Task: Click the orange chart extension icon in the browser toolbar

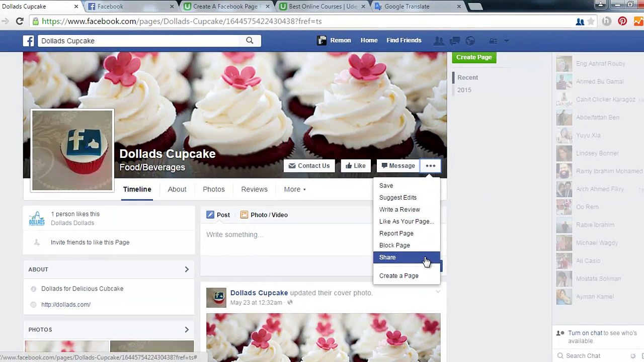Action: point(638,22)
